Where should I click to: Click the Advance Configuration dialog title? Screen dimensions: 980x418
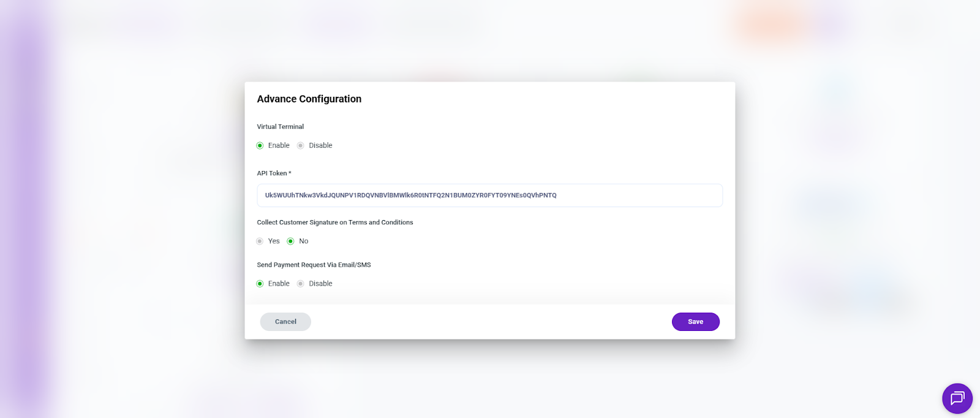pos(309,99)
